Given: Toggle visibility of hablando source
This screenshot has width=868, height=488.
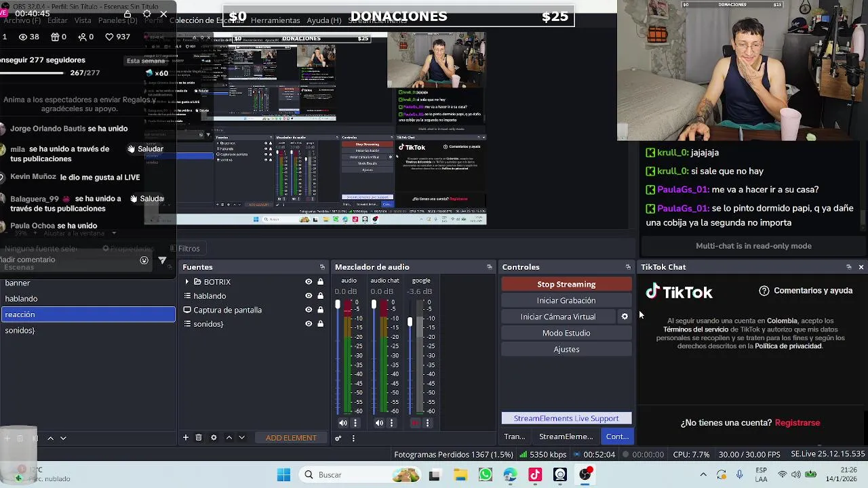Looking at the screenshot, I should pos(309,296).
